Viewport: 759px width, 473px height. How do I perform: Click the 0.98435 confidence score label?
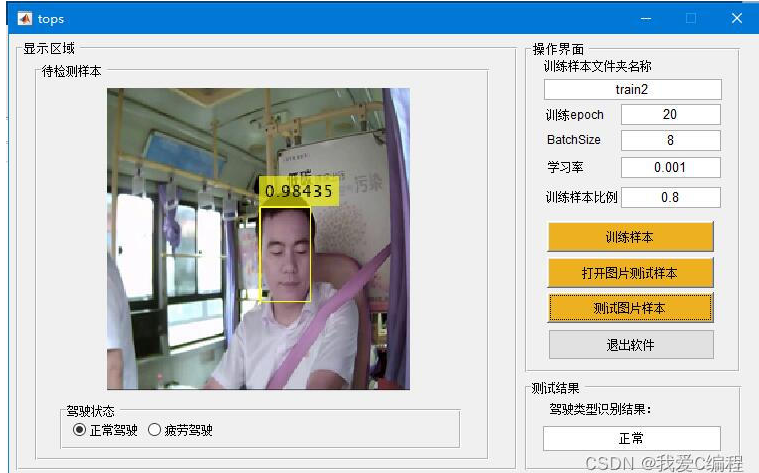pos(299,191)
